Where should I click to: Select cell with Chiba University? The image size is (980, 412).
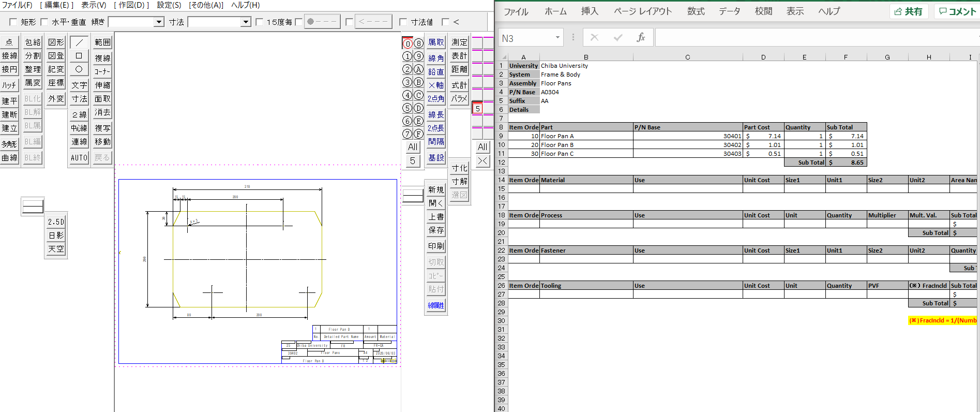pyautogui.click(x=586, y=66)
